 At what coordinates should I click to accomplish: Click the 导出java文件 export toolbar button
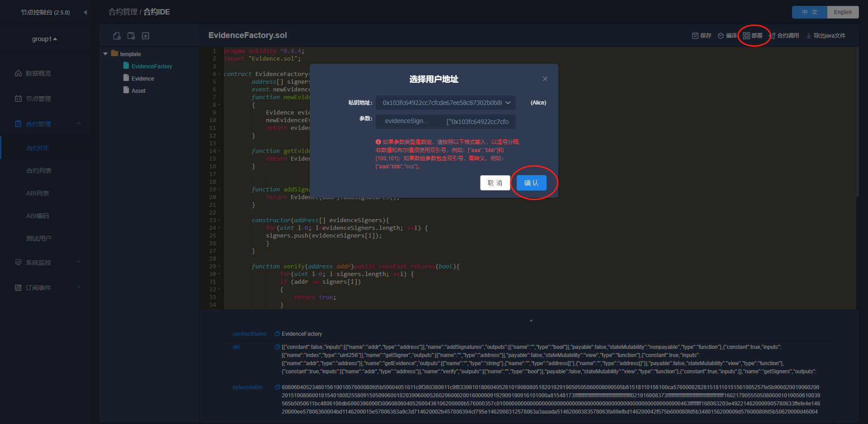826,36
